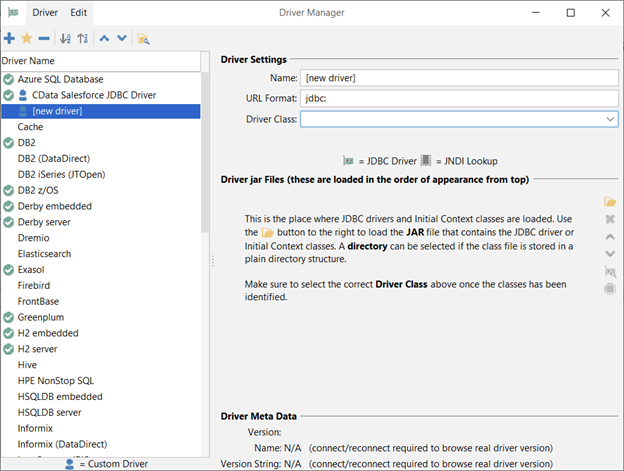Click the URL Format text field

tap(459, 98)
